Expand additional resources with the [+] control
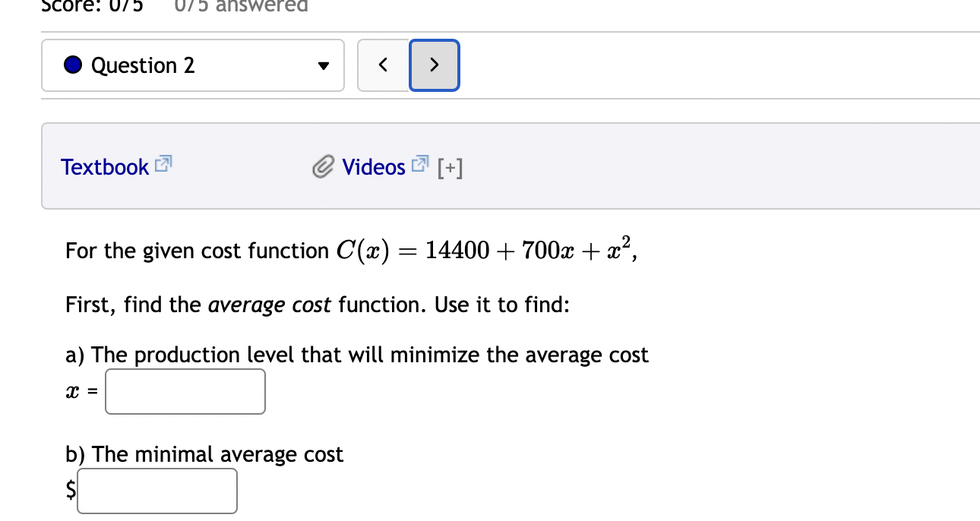This screenshot has height=521, width=980. pos(451,167)
